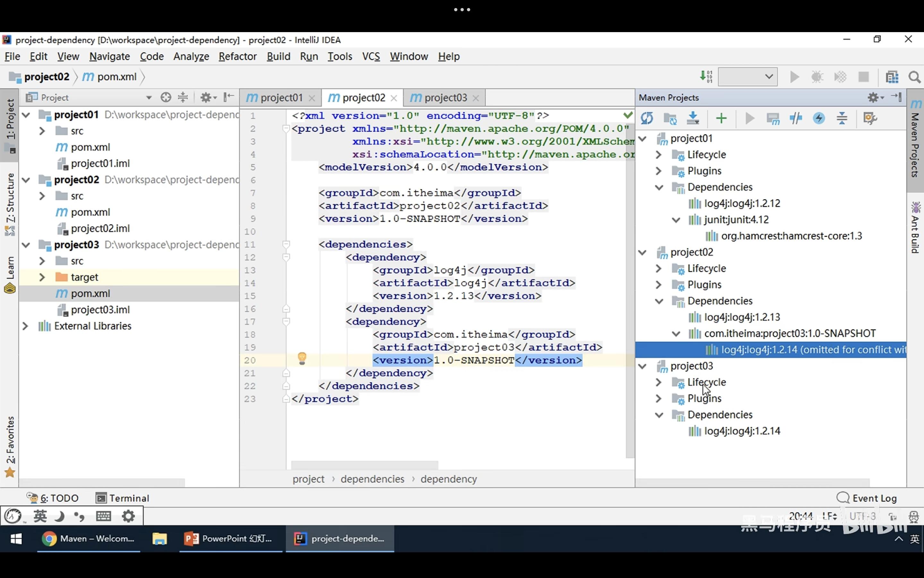Viewport: 924px width, 578px height.
Task: Expand External Libraries node
Action: tap(25, 326)
